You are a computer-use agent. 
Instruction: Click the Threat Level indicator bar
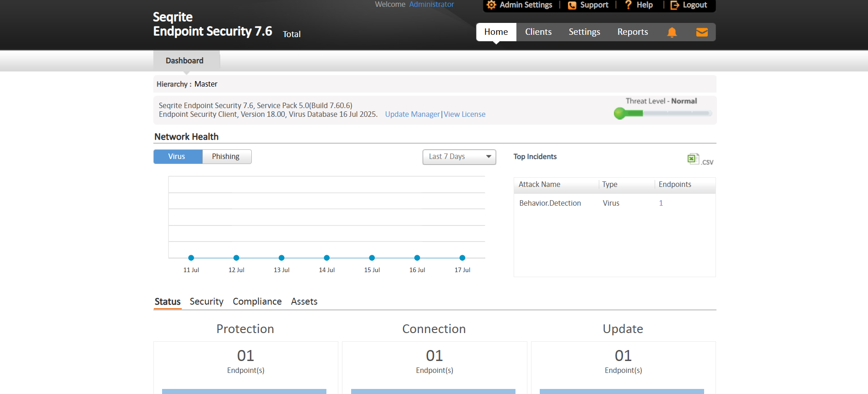(x=662, y=113)
